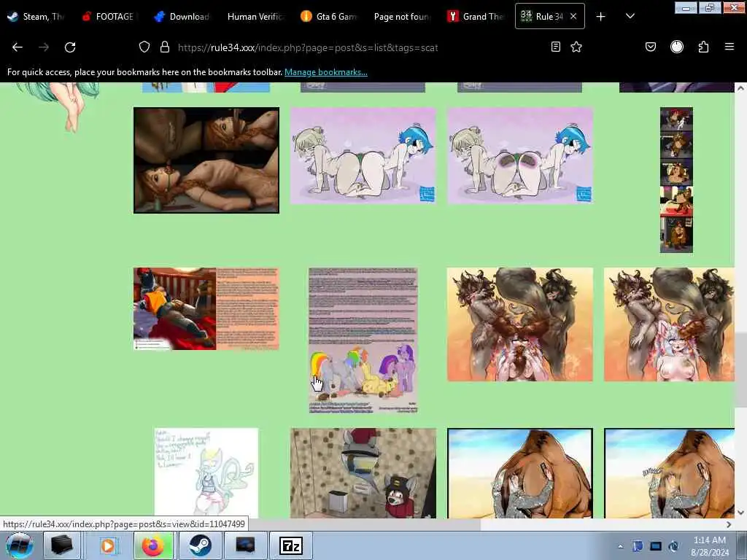Open the Manage bookmarks link
Viewport: 747px width, 560px height.
(x=326, y=72)
